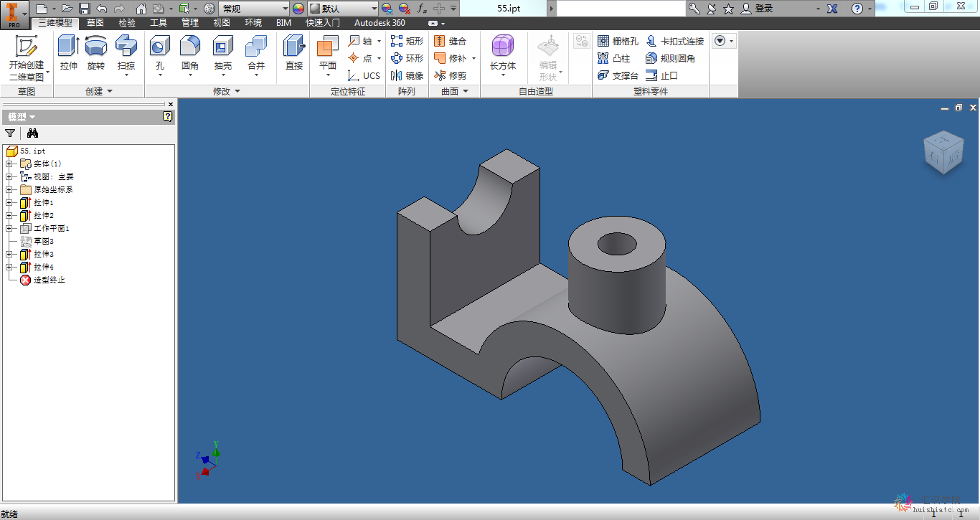Viewport: 980px width, 520px height.
Task: Click the binoculars find icon in browser
Action: 32,133
